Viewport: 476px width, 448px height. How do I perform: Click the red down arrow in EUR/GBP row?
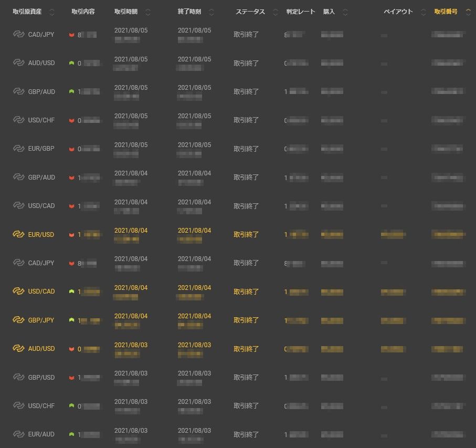(x=71, y=149)
